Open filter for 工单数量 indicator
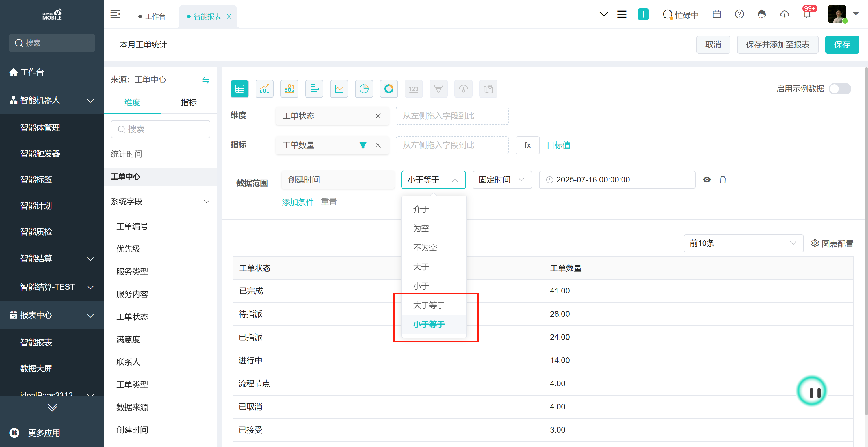 click(363, 145)
